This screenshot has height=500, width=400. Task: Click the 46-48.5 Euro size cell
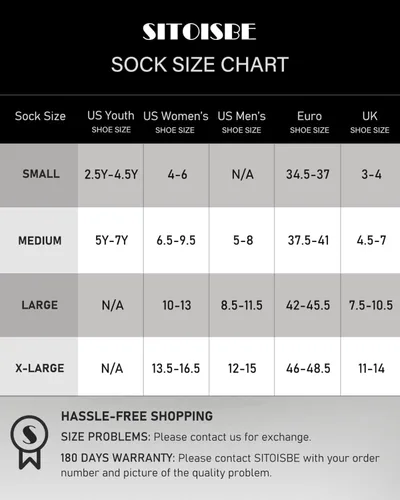point(308,368)
